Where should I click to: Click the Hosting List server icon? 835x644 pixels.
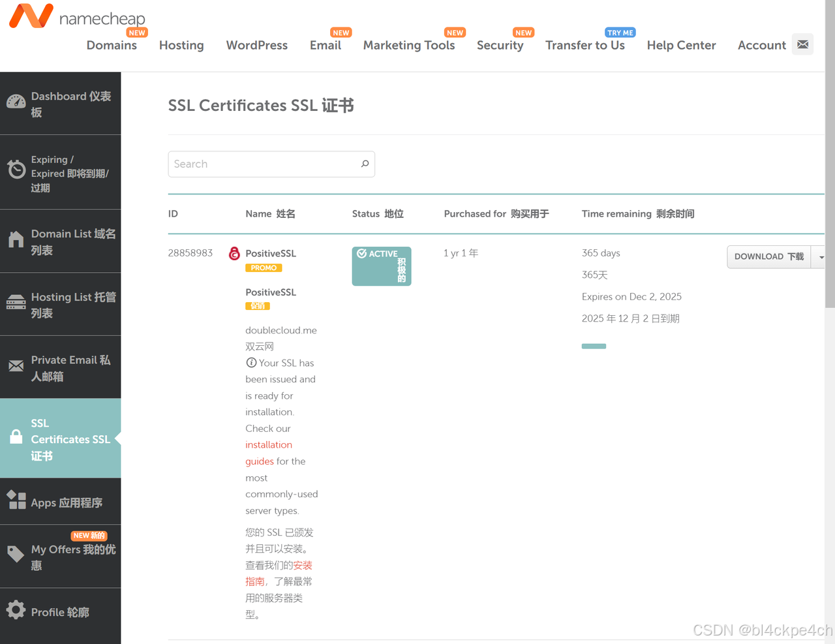point(16,303)
